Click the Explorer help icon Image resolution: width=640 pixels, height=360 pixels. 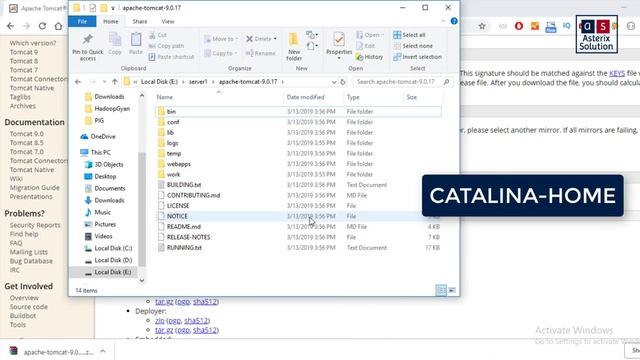454,21
